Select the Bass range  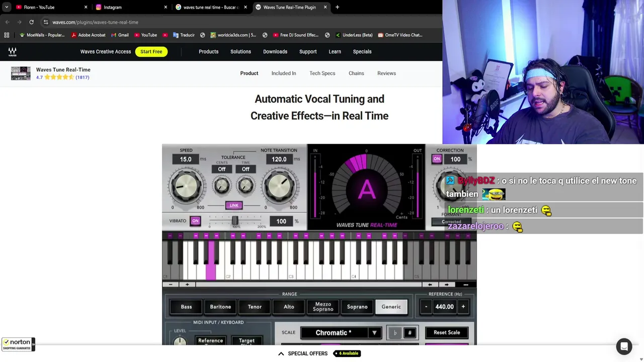(186, 307)
